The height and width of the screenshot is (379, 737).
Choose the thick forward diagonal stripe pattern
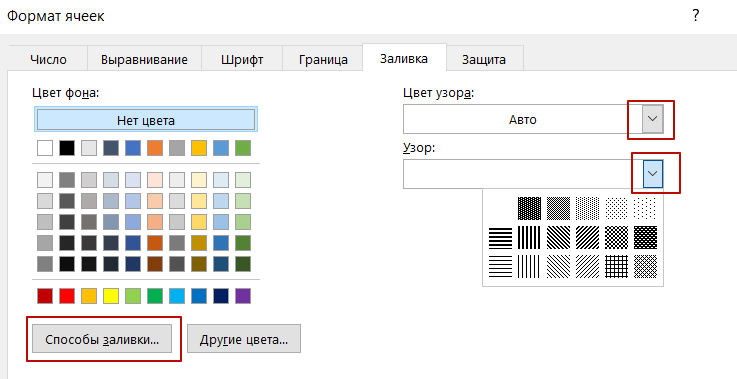point(588,237)
